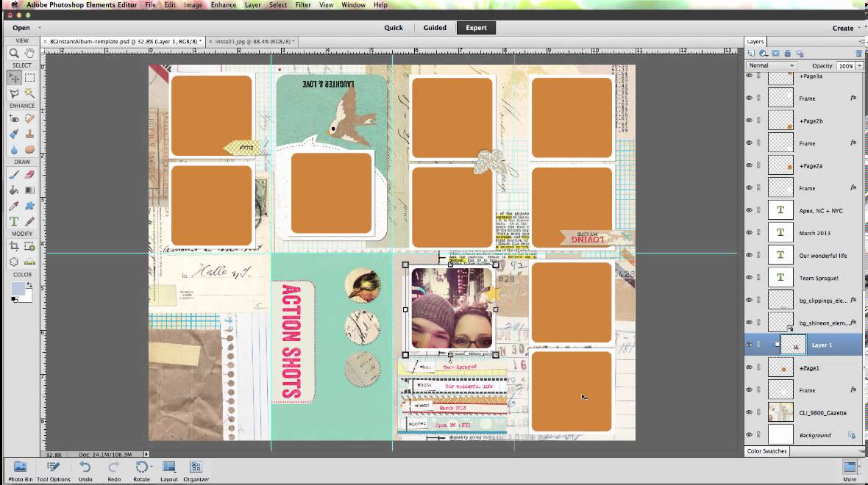
Task: Select the Zoom tool
Action: pyautogui.click(x=14, y=53)
